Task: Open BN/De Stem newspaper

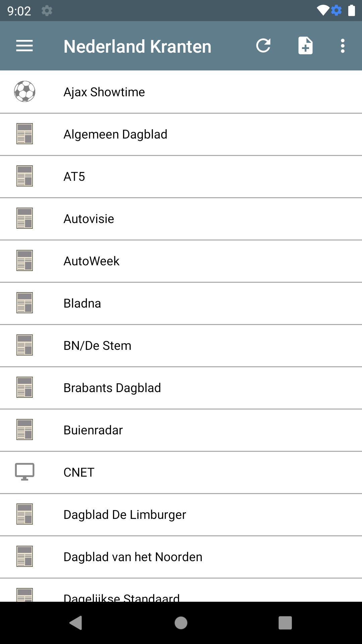Action: (x=97, y=345)
